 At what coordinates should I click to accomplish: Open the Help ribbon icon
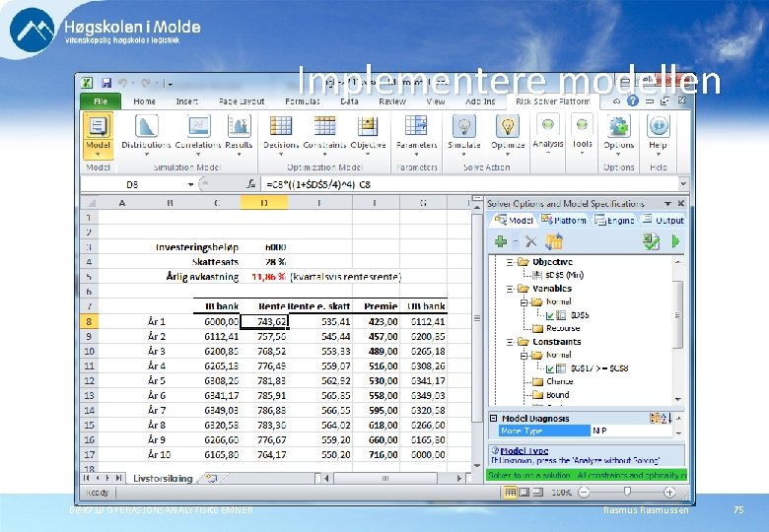tap(659, 126)
